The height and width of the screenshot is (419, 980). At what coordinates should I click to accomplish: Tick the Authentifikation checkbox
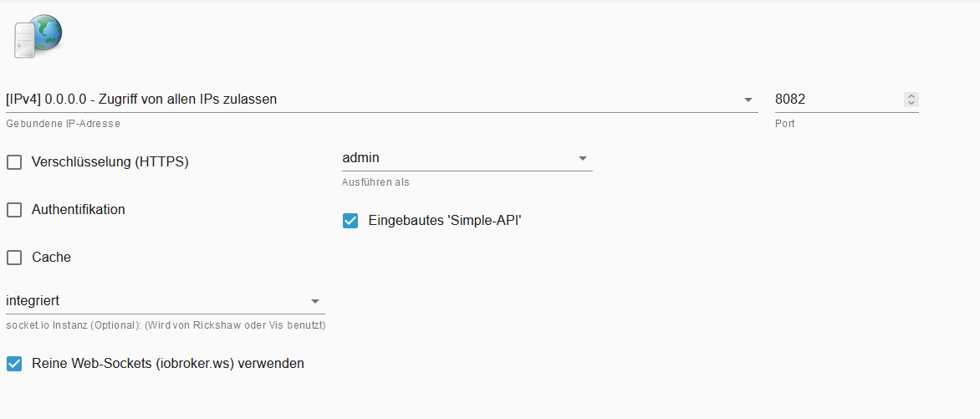(x=14, y=210)
